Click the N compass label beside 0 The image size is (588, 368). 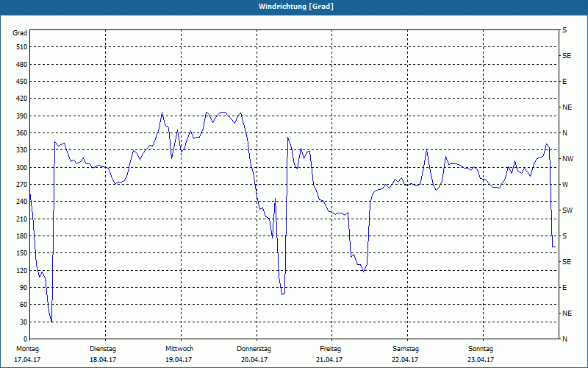point(564,339)
